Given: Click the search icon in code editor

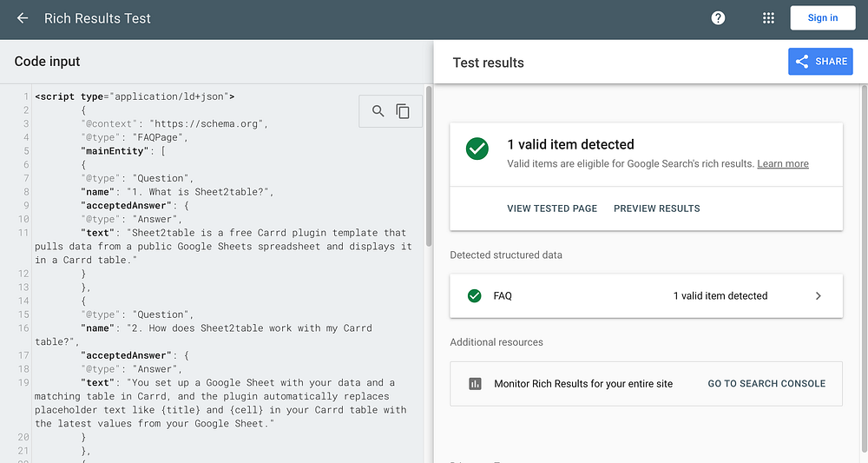Looking at the screenshot, I should [378, 111].
